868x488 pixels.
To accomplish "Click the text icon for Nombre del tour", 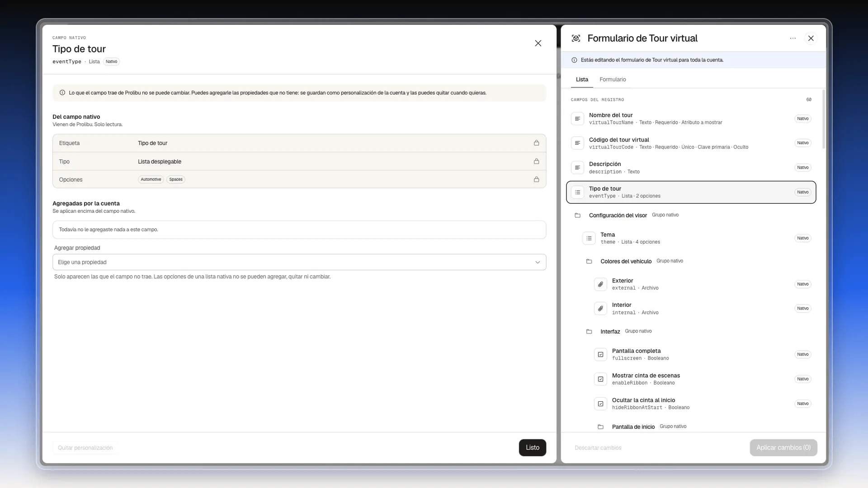I will coord(577,119).
